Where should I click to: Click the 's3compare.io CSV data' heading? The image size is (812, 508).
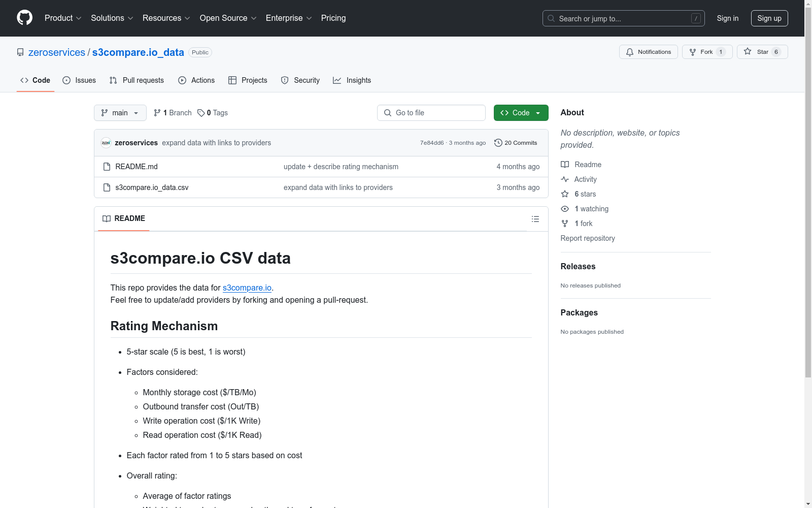pyautogui.click(x=200, y=258)
